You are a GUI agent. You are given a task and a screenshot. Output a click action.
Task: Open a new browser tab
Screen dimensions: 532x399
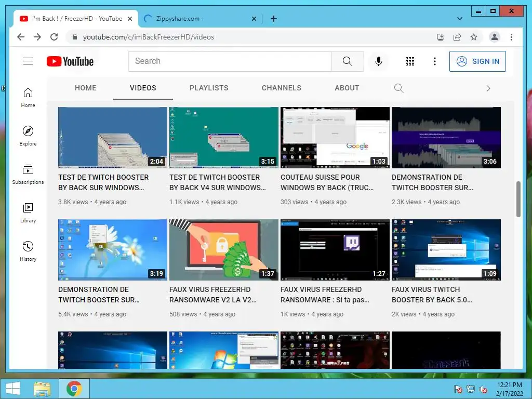(x=273, y=19)
